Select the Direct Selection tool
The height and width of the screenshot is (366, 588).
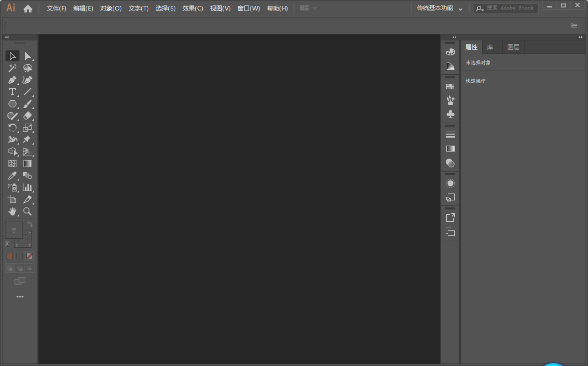27,56
